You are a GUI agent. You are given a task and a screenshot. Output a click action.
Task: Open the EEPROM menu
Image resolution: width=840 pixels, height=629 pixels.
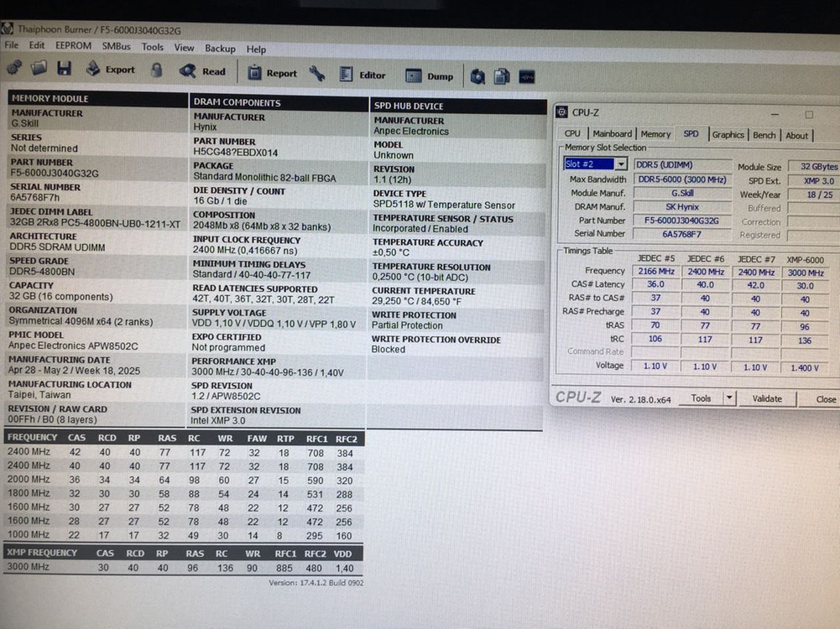(x=73, y=46)
